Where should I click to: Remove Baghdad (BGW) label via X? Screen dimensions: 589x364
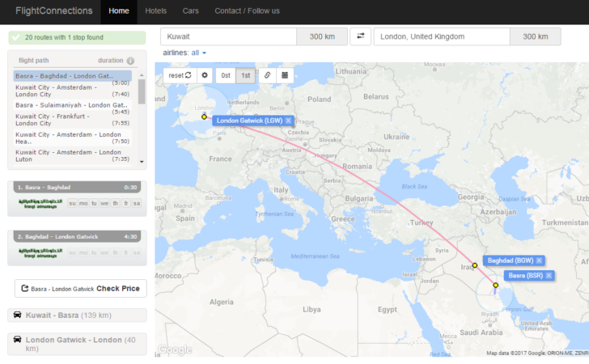click(539, 260)
